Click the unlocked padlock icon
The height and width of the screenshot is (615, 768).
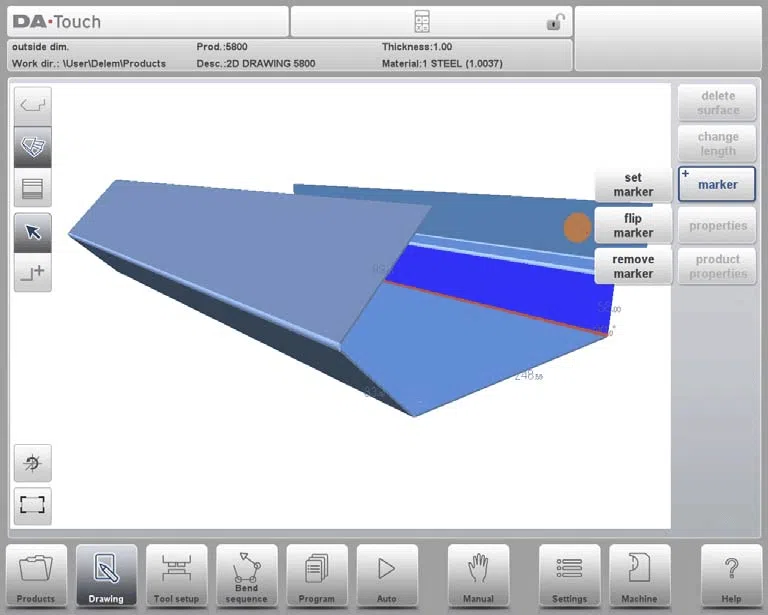click(555, 22)
